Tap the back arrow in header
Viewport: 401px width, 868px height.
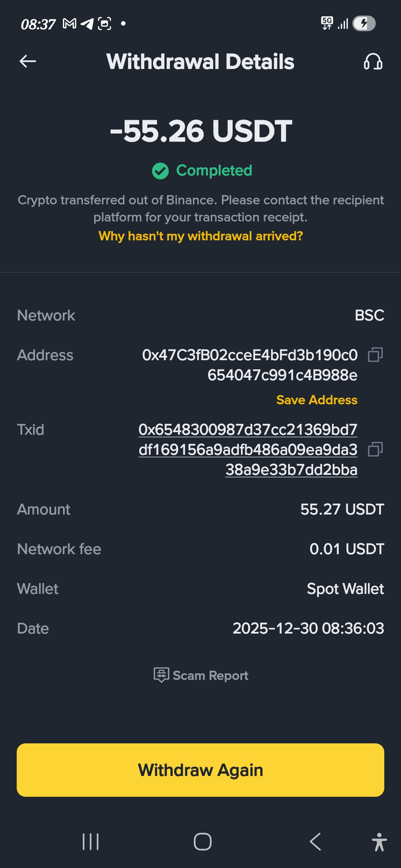click(x=28, y=62)
